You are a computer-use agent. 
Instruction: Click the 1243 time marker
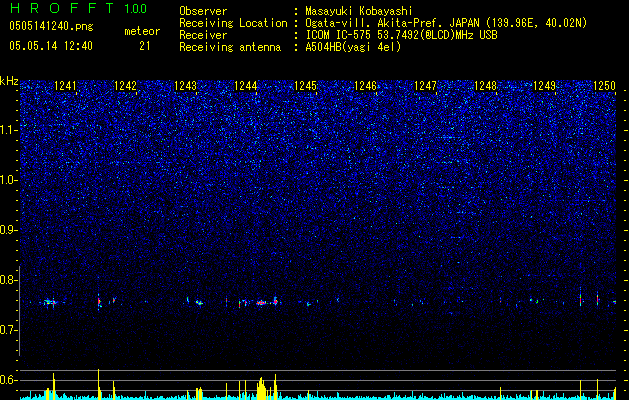[x=185, y=86]
